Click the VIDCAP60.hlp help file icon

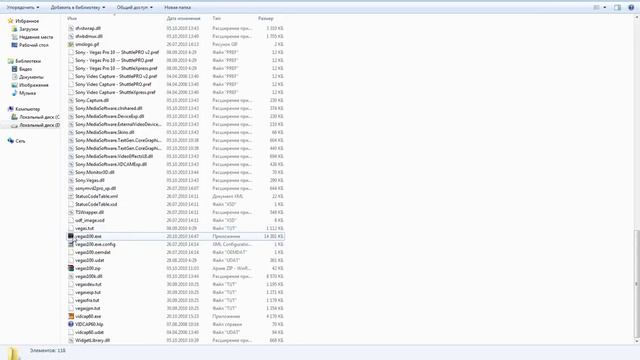click(x=71, y=324)
